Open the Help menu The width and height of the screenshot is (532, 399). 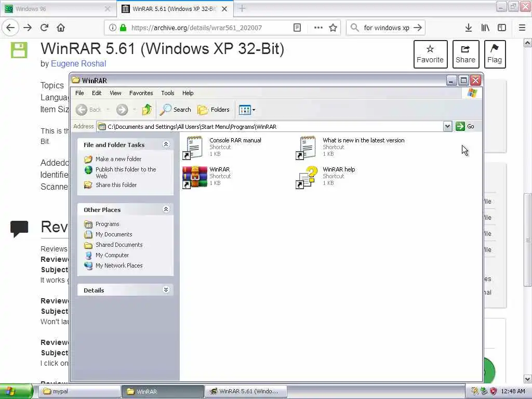click(188, 93)
